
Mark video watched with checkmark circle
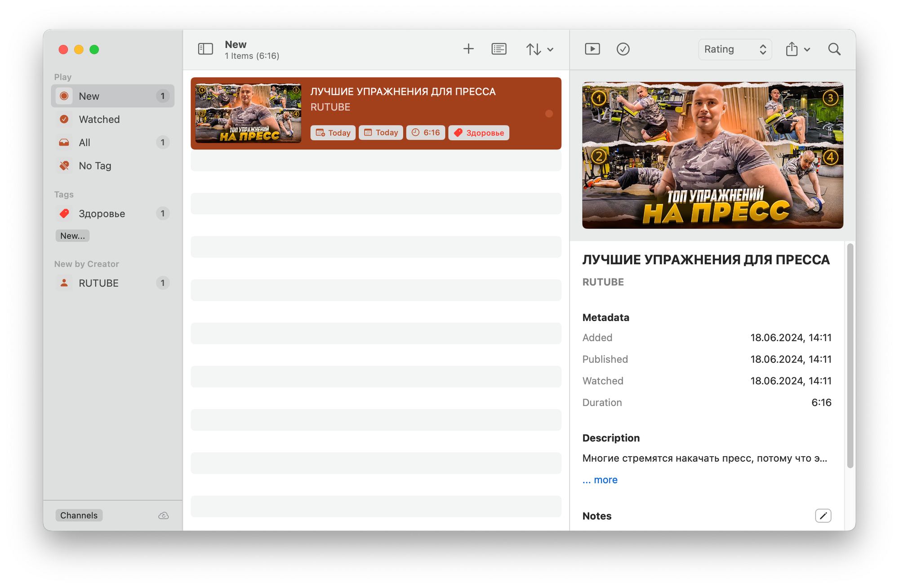623,49
